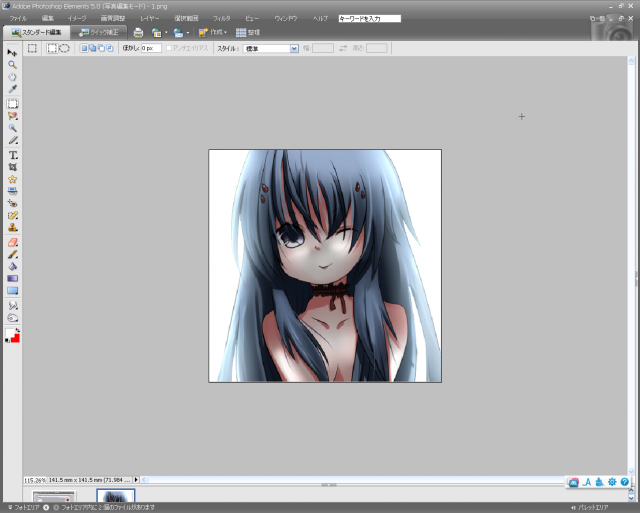Select the Cookie Cutter star tool
640x513 pixels.
13,179
